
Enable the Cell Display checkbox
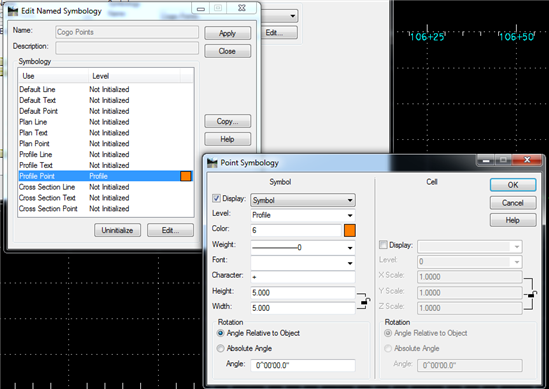383,245
